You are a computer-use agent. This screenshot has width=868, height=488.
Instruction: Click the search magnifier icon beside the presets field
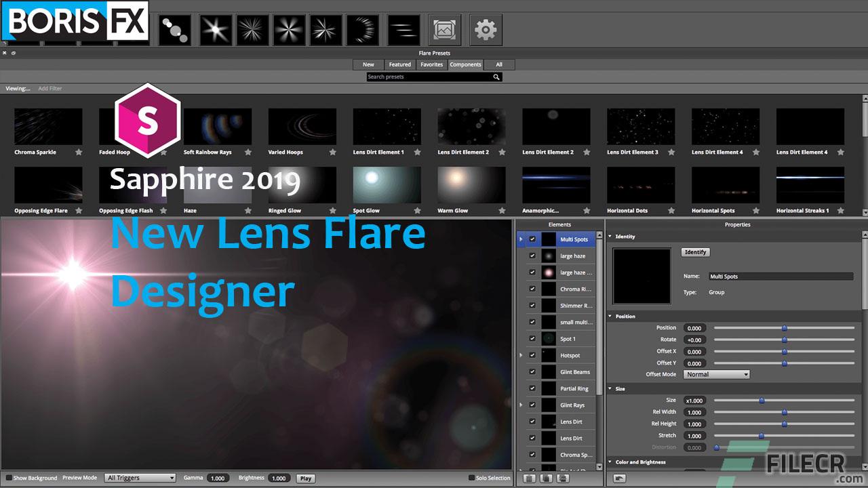click(x=496, y=77)
